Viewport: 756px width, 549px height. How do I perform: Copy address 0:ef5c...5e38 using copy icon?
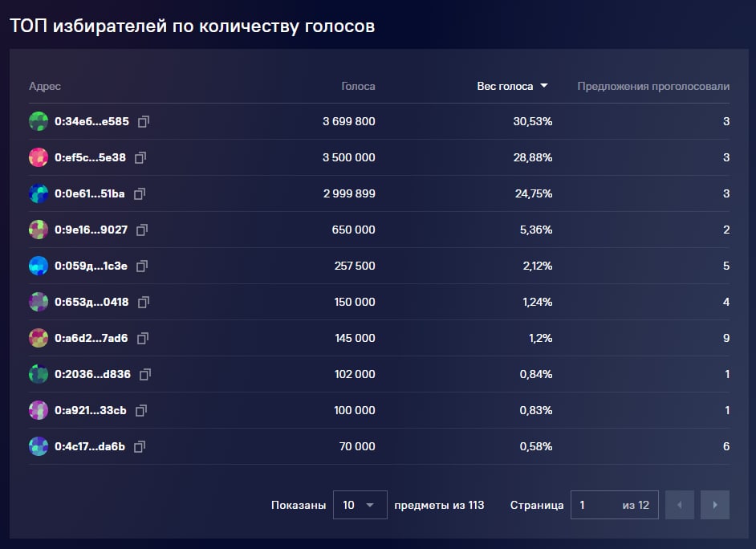coord(140,158)
